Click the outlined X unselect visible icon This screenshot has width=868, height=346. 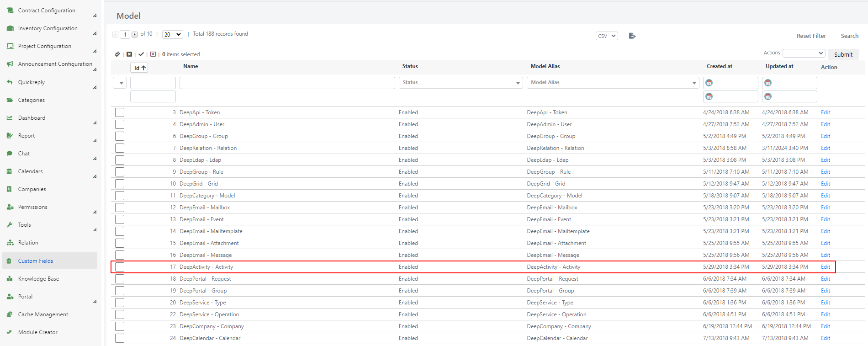[x=153, y=54]
